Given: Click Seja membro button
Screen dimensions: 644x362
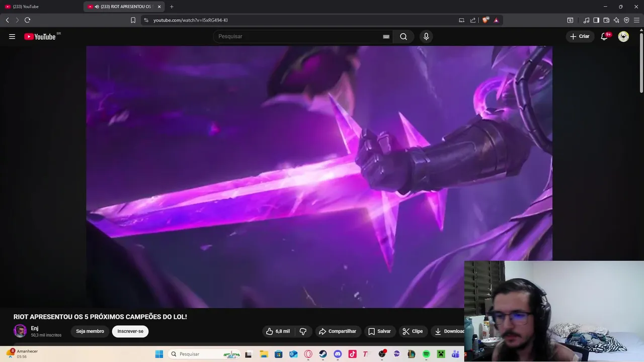Looking at the screenshot, I should (90, 331).
